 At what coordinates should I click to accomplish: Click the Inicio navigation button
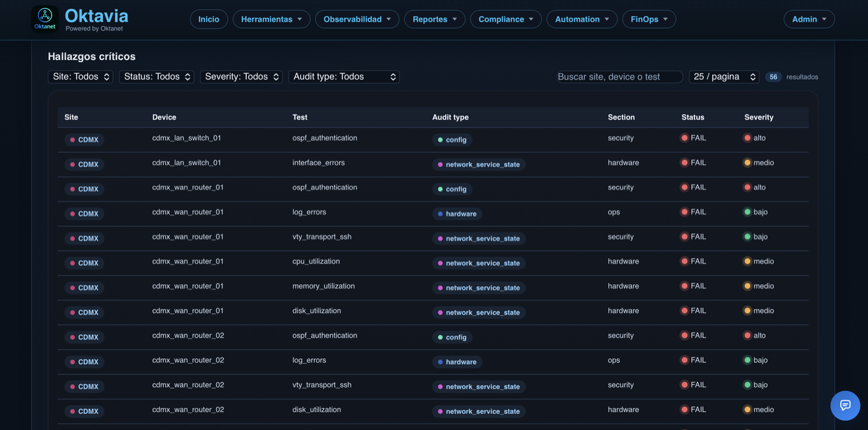[208, 19]
